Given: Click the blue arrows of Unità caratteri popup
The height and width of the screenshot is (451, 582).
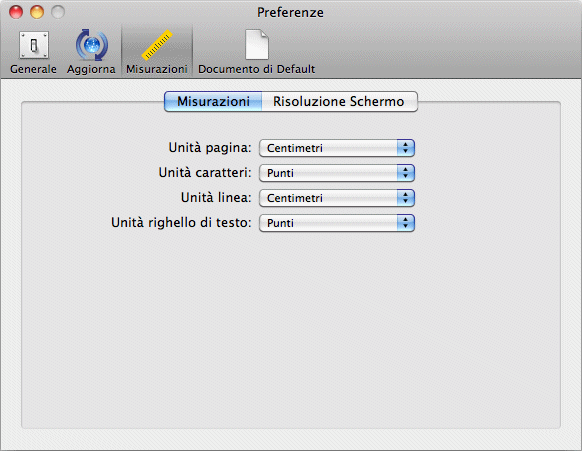Looking at the screenshot, I should (x=405, y=173).
